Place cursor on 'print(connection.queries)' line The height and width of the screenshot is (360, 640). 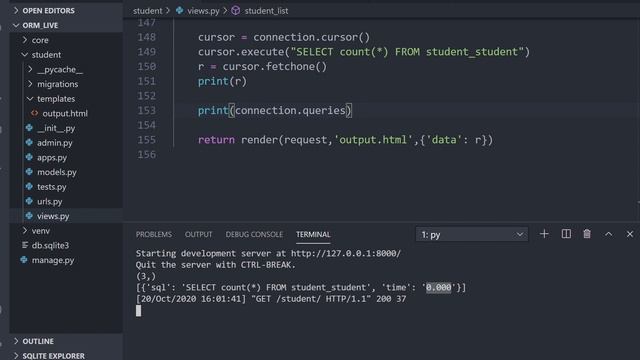(x=275, y=111)
